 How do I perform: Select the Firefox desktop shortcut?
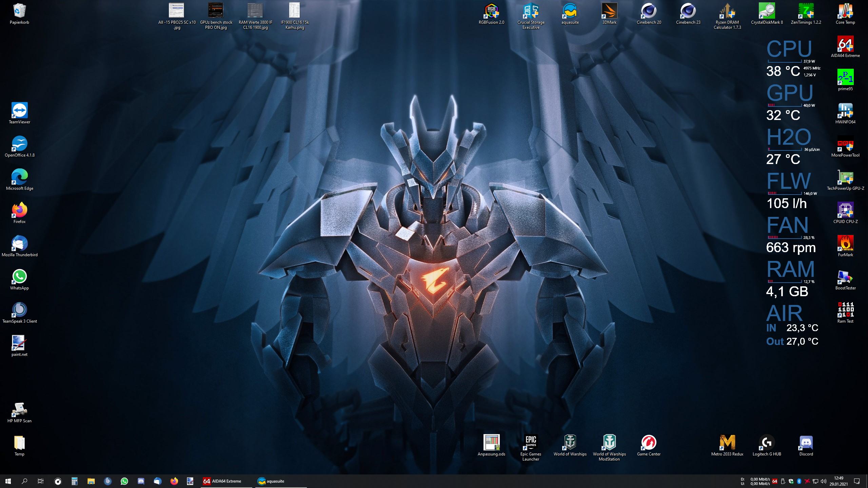pos(19,213)
